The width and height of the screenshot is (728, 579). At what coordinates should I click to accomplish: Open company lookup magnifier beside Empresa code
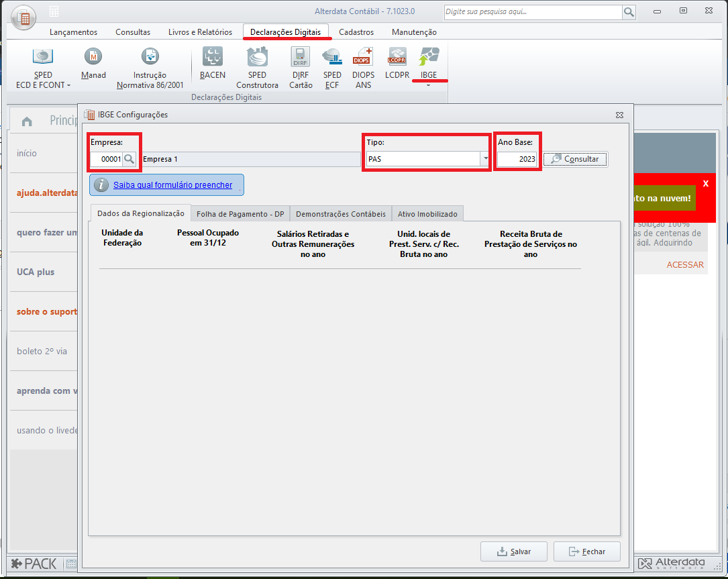(x=129, y=159)
